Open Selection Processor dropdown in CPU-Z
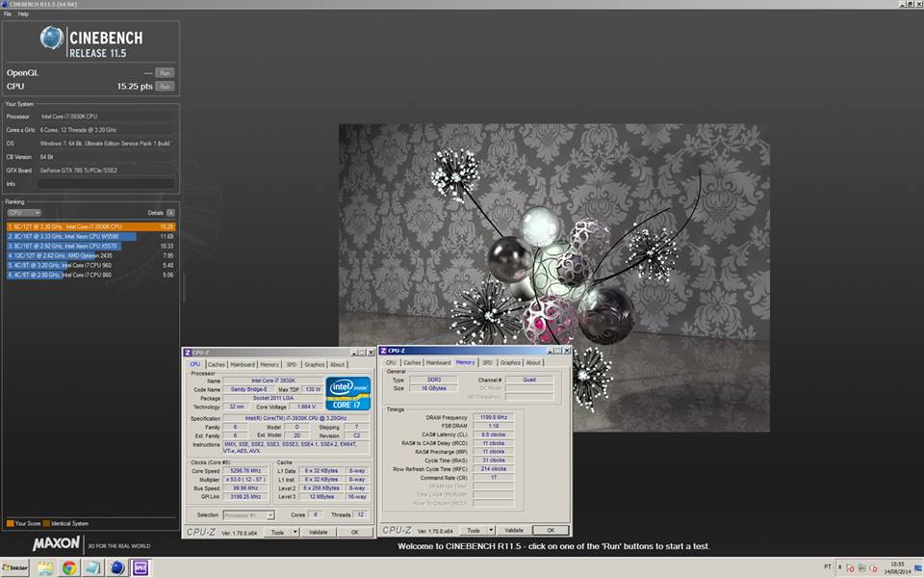Screen dimensions: 924x578 tap(248, 514)
